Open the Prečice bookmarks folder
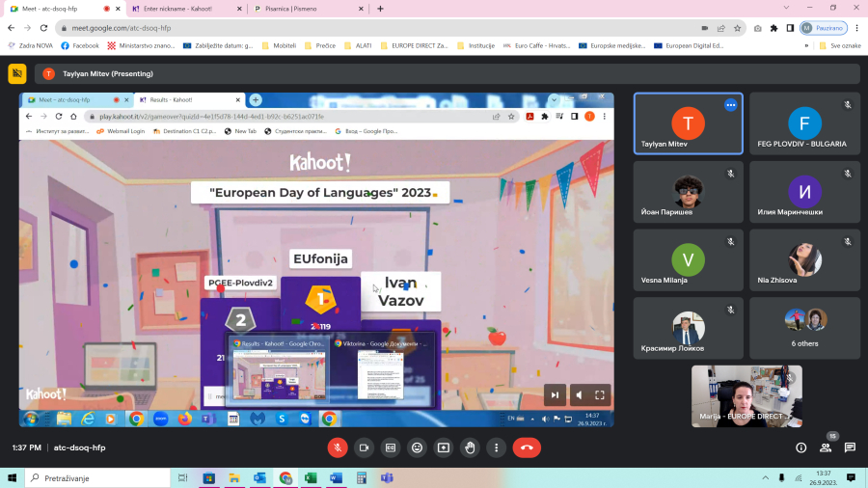Image resolution: width=868 pixels, height=488 pixels. [320, 46]
